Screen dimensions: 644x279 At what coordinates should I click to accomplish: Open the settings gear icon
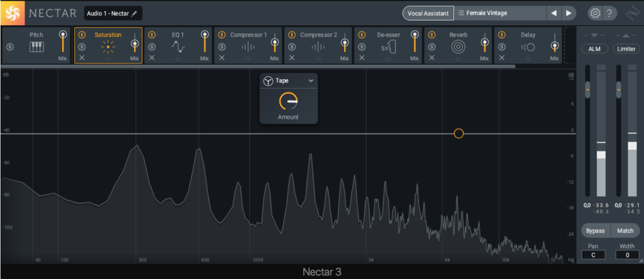(595, 13)
